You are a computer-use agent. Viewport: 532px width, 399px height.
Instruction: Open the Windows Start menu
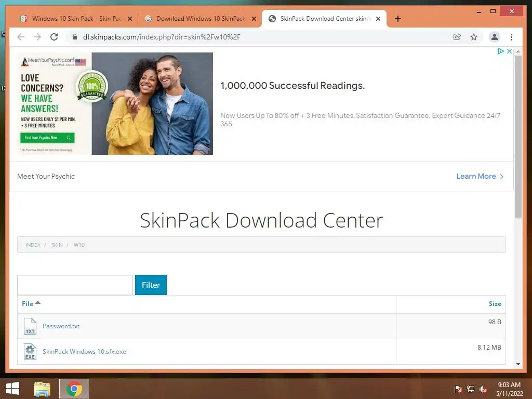12,389
